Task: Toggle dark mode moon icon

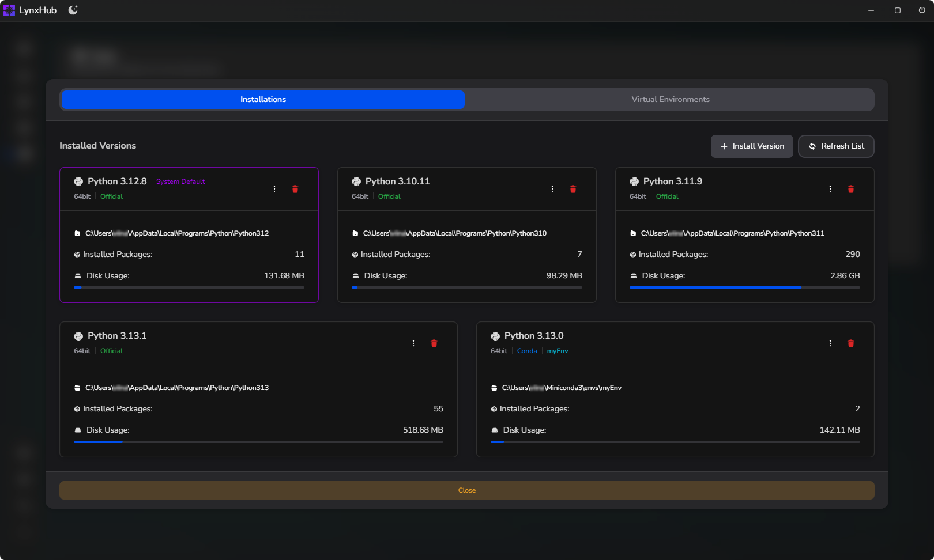Action: (x=73, y=10)
